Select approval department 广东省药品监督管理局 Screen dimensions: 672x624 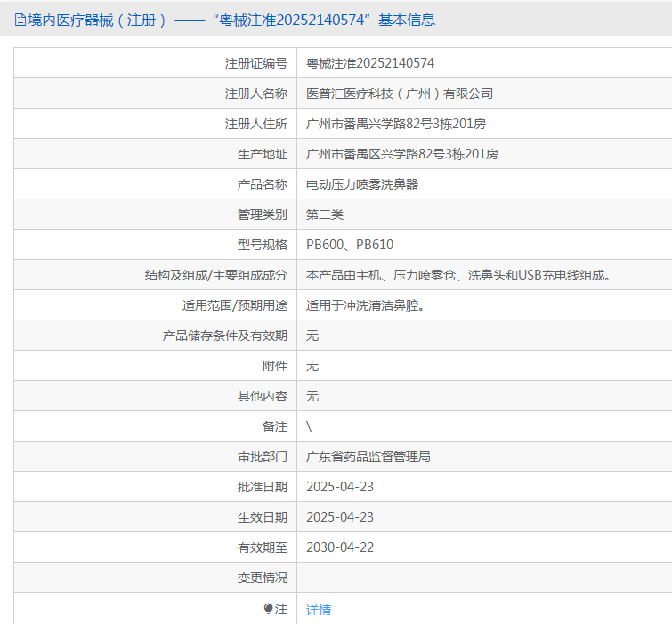point(368,457)
